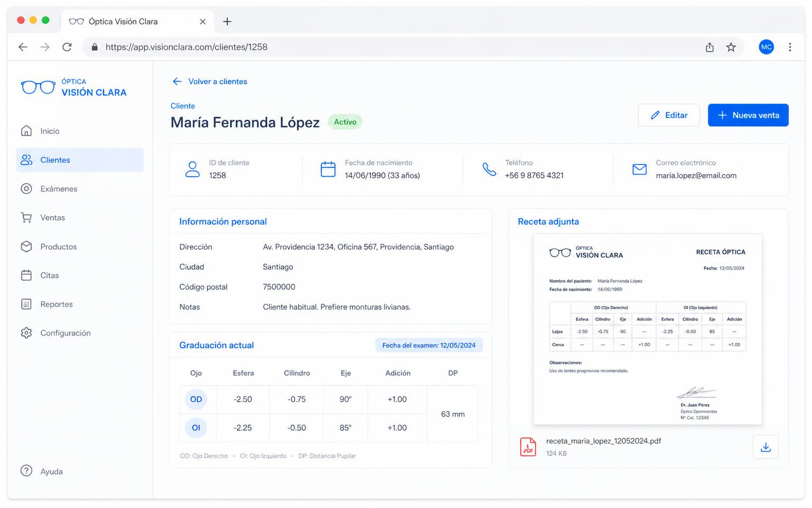Click the phone number +56 9 8765 4321

tap(534, 176)
